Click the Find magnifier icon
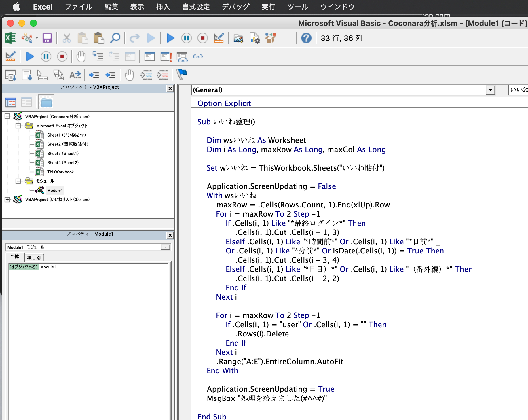 coord(115,38)
